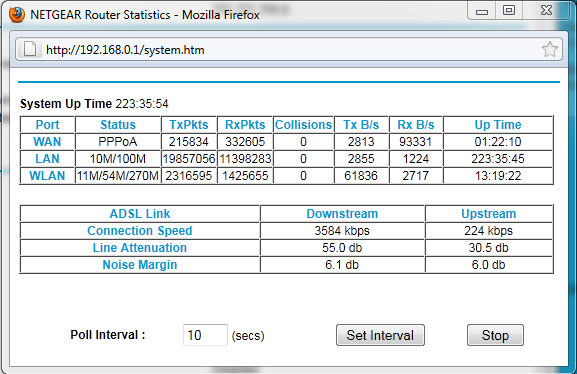577x374 pixels.
Task: Click the Upstream column header
Action: click(x=489, y=214)
